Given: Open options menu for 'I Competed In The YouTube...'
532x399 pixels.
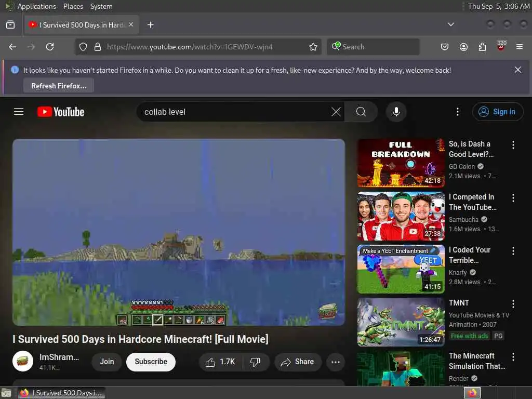Looking at the screenshot, I should tap(513, 198).
